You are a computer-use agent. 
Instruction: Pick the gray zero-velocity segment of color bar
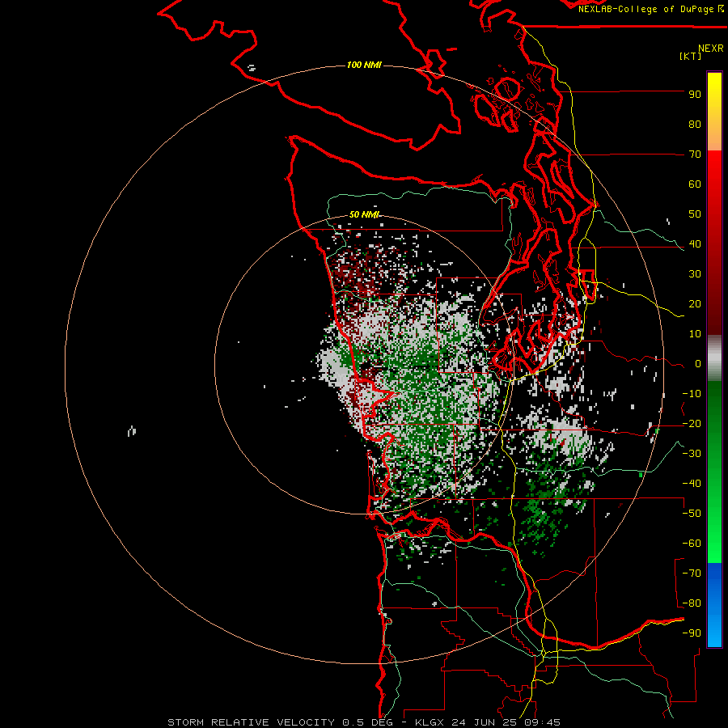pos(714,358)
